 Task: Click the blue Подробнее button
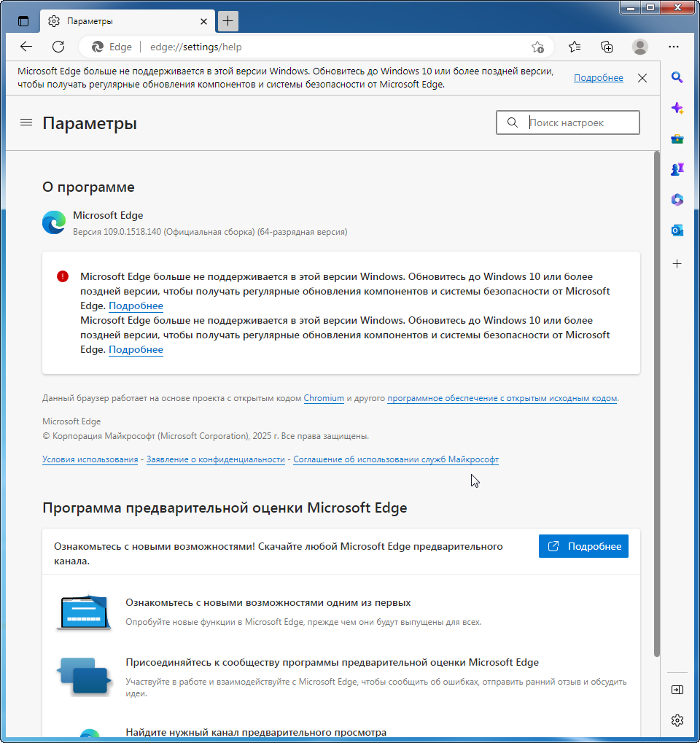click(x=583, y=546)
